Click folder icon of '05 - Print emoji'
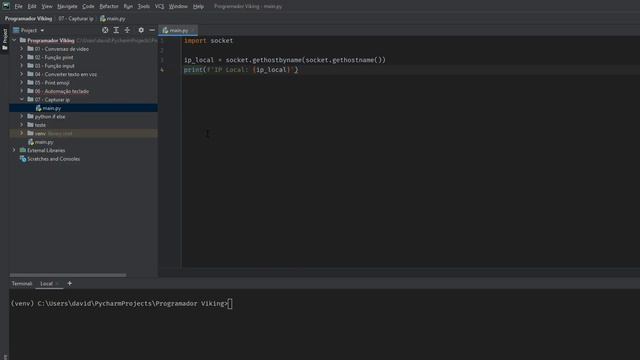This screenshot has width=640, height=360. coord(30,82)
